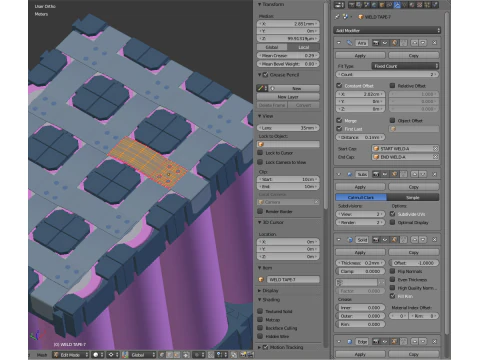Image resolution: width=480 pixels, height=360 pixels.
Task: Toggle render visibility on the Edge Split modifier
Action: point(376,341)
